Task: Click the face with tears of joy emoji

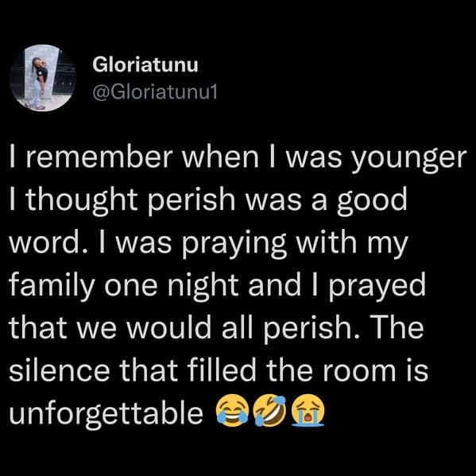Action: click(x=232, y=410)
